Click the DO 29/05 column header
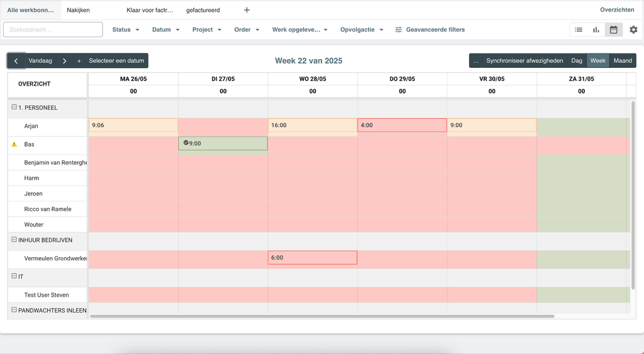 [x=402, y=79]
